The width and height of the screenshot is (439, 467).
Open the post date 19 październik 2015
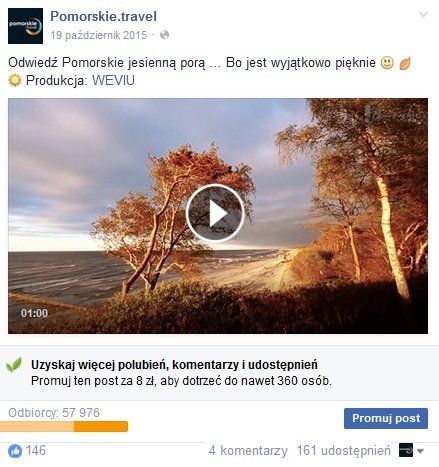click(x=99, y=35)
